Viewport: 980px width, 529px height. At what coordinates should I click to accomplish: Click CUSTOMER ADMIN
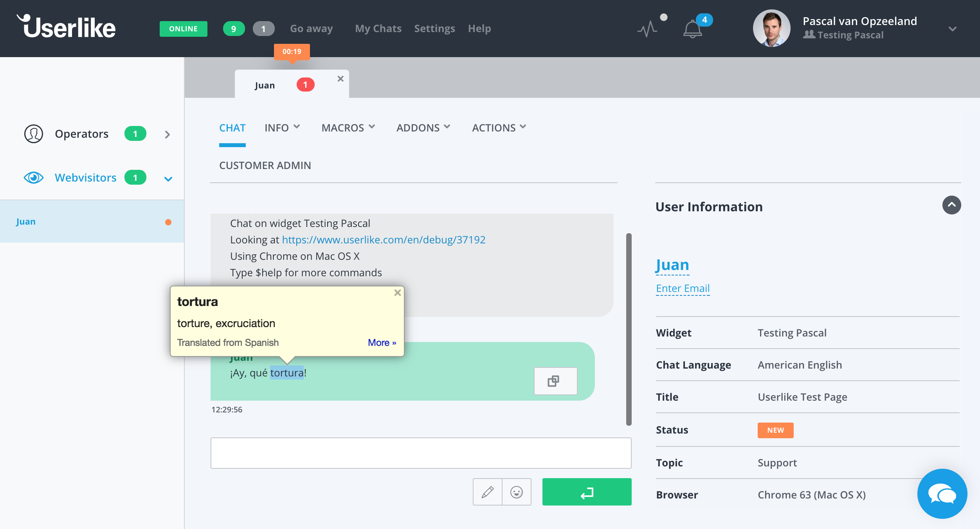[x=265, y=165]
